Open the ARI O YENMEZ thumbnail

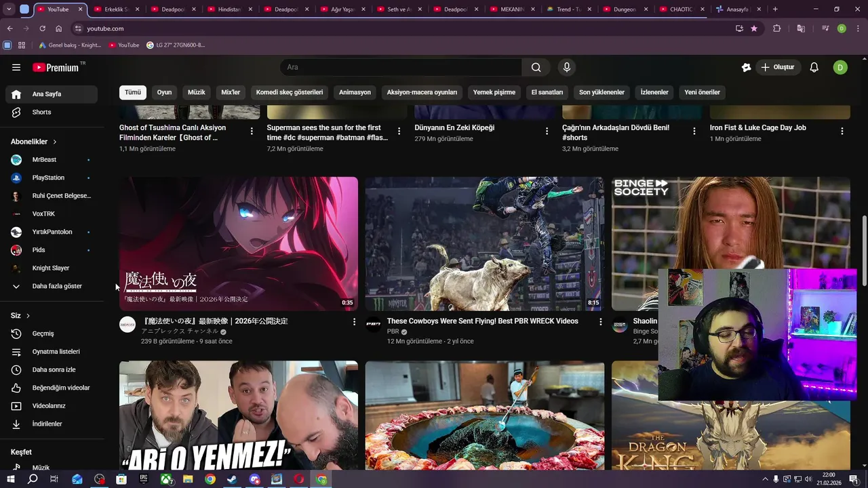(x=239, y=415)
